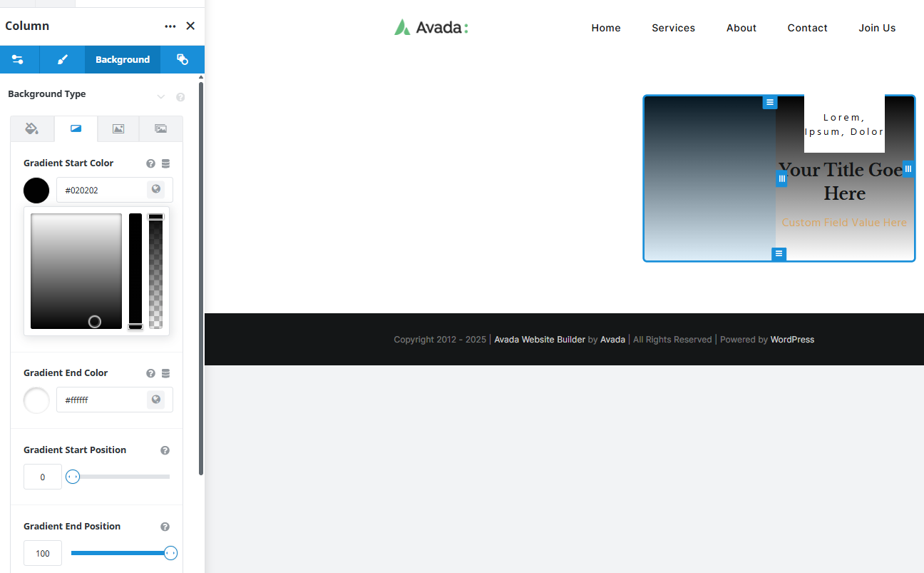Switch background type to Color fill
This screenshot has width=924, height=573.
click(x=32, y=128)
